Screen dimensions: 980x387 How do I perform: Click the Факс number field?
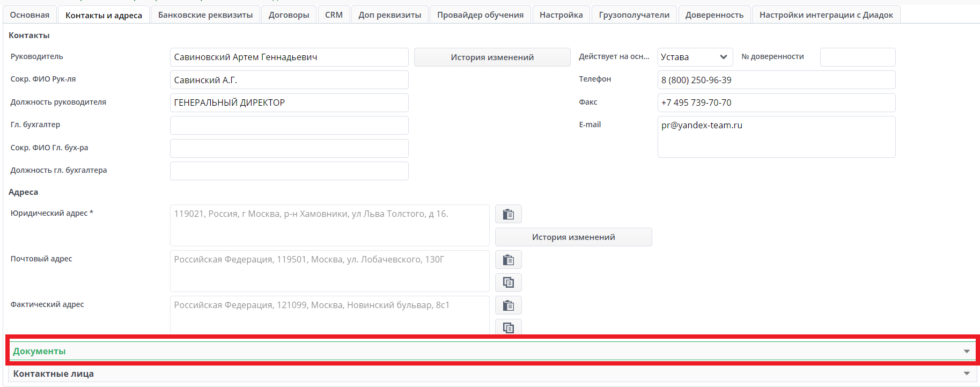pos(776,103)
